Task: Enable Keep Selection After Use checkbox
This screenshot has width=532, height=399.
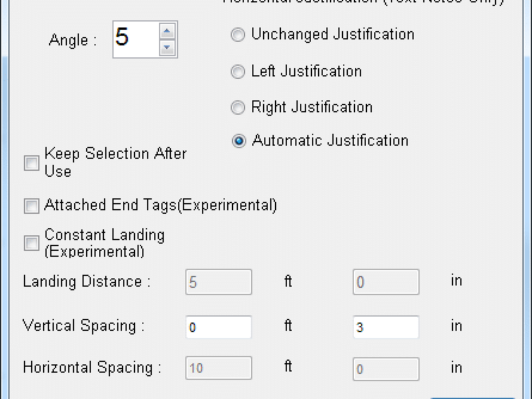Action: (x=31, y=163)
